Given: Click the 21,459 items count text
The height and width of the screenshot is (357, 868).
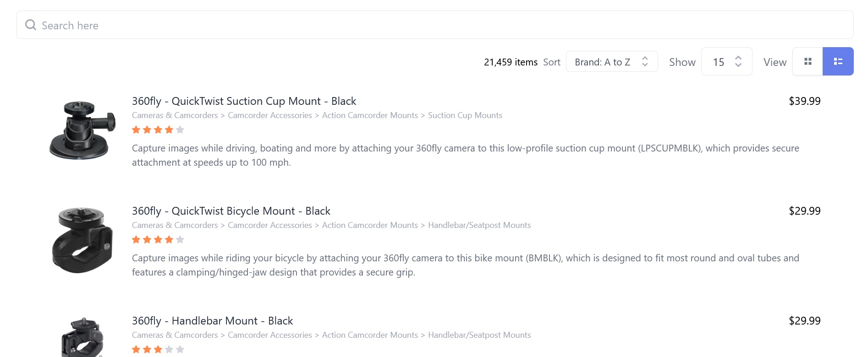Looking at the screenshot, I should [x=511, y=62].
